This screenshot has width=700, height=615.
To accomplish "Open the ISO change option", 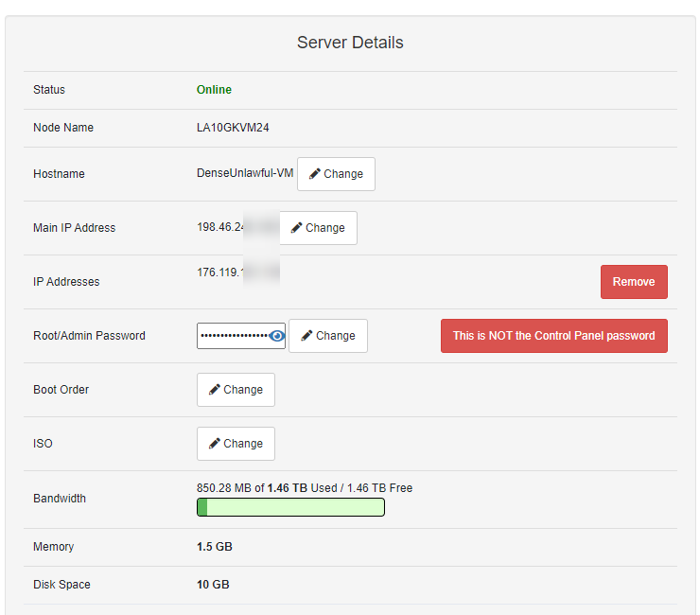I will (x=236, y=444).
